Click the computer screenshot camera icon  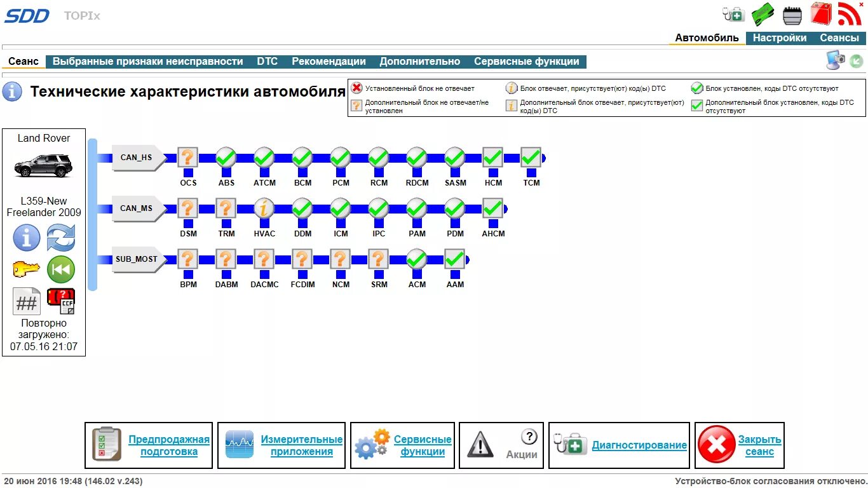[836, 60]
